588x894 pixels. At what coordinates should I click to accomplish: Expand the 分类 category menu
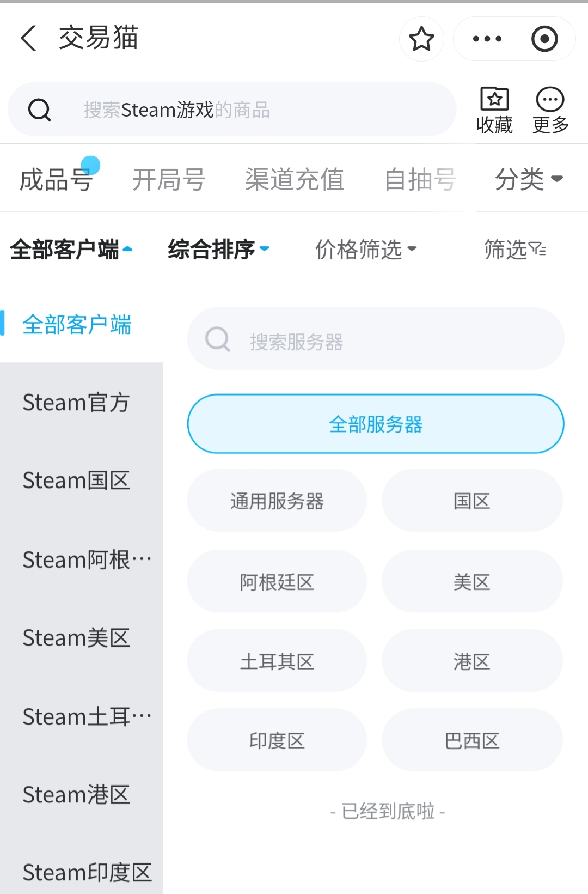point(529,179)
